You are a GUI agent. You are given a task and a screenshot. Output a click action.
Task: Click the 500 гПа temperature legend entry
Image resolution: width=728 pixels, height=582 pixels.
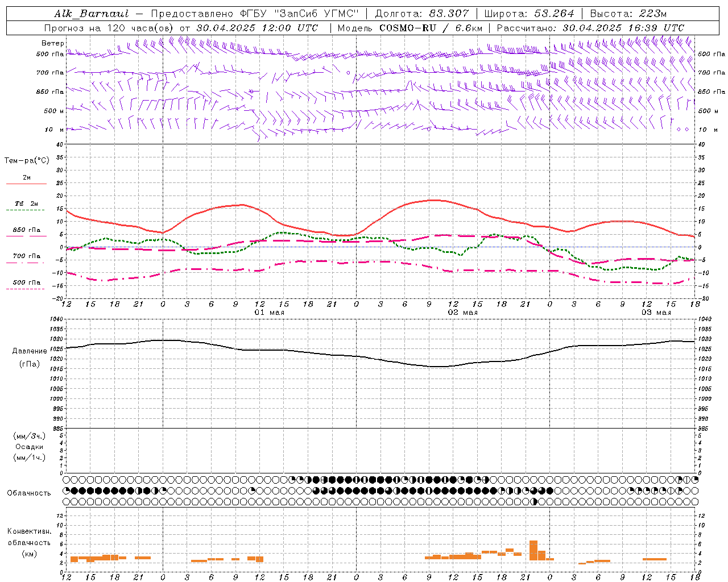point(27,282)
